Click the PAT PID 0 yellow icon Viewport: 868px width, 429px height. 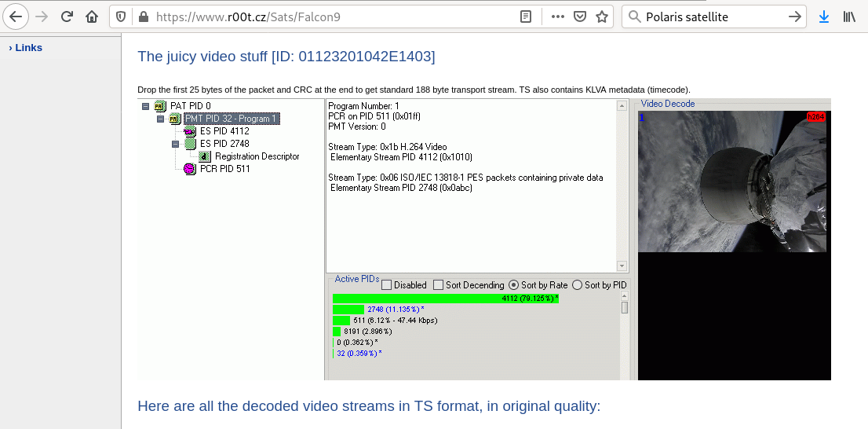[160, 106]
